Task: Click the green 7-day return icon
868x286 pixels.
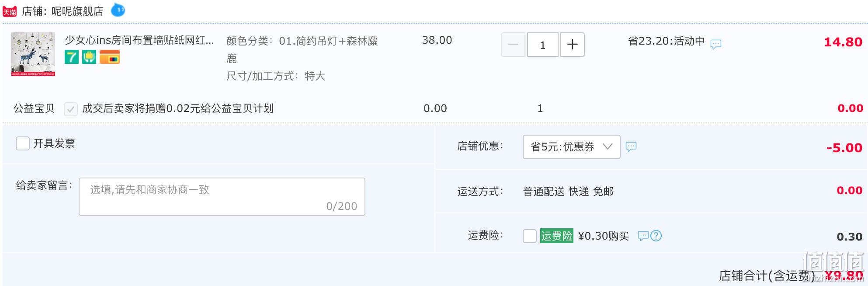Action: pos(72,57)
